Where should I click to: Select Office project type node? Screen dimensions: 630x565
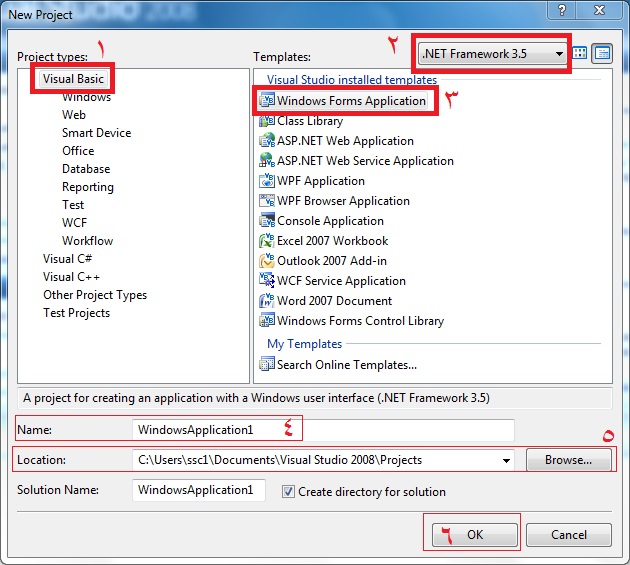point(78,151)
